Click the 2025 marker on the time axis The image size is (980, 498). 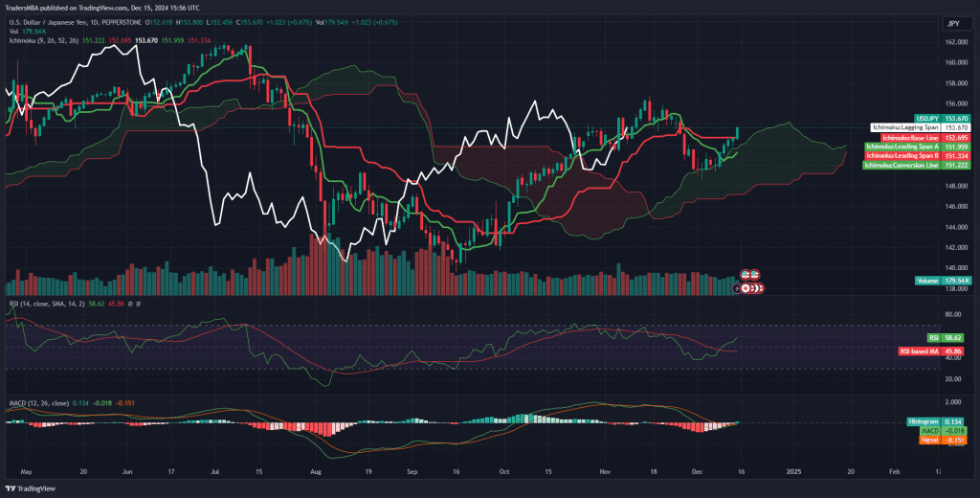pyautogui.click(x=793, y=472)
